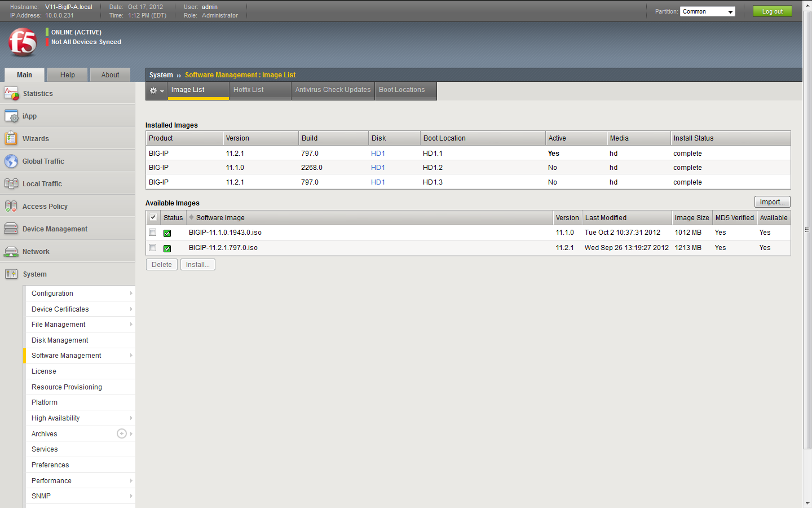
Task: Open Global Traffic from its globe icon
Action: click(11, 161)
